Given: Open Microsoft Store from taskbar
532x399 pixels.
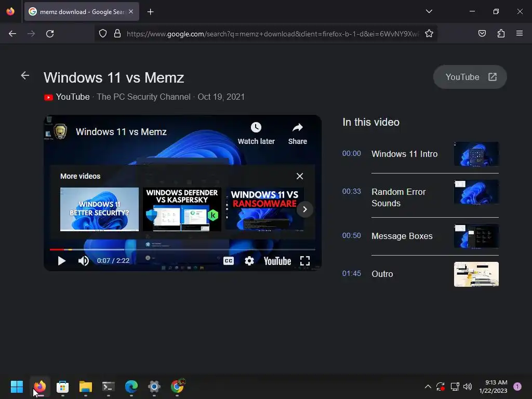Looking at the screenshot, I should [62, 387].
